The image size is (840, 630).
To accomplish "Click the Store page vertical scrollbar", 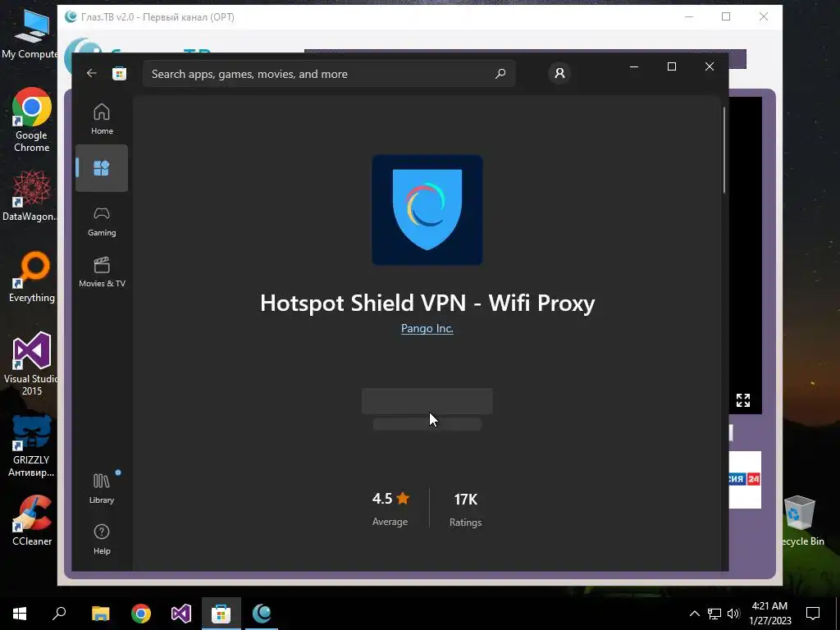I will (x=724, y=150).
